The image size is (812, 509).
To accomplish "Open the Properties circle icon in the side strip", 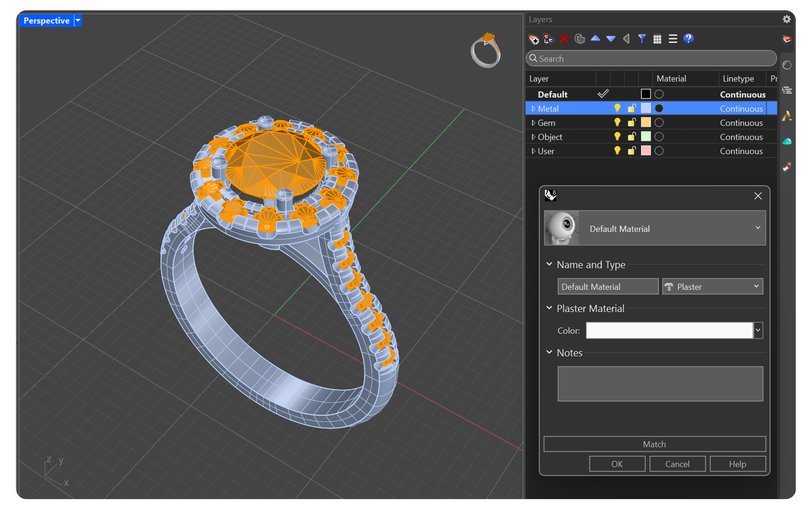I will tap(787, 65).
